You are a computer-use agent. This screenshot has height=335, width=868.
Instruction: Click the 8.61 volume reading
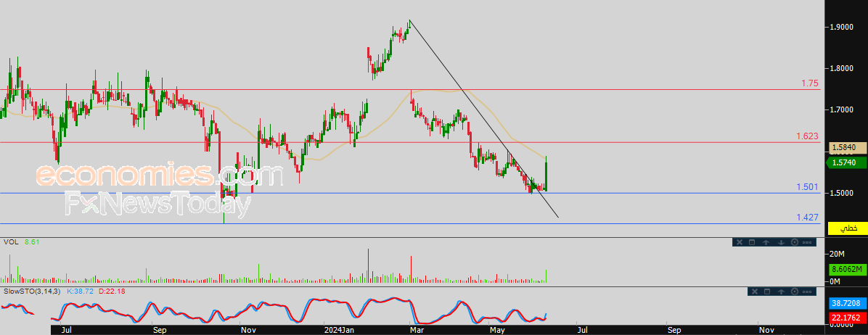[31, 242]
